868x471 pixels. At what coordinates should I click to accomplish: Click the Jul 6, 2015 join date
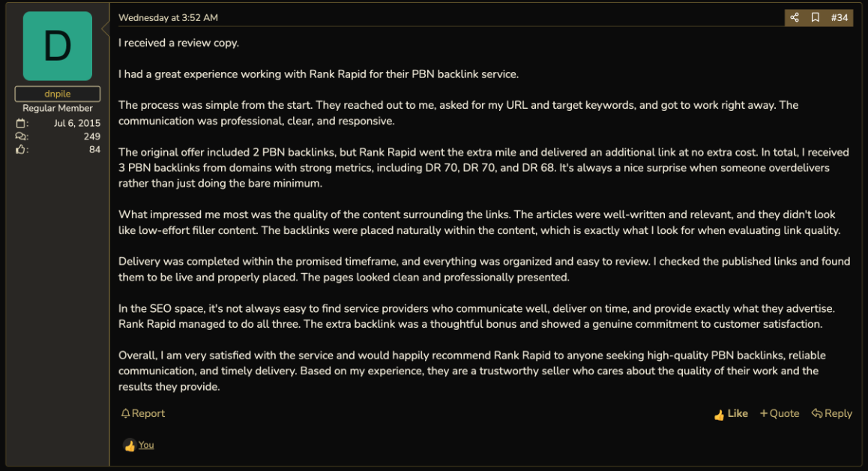point(77,123)
